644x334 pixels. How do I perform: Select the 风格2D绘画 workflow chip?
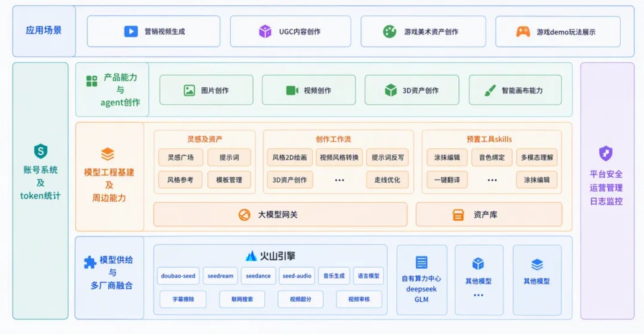(x=290, y=158)
